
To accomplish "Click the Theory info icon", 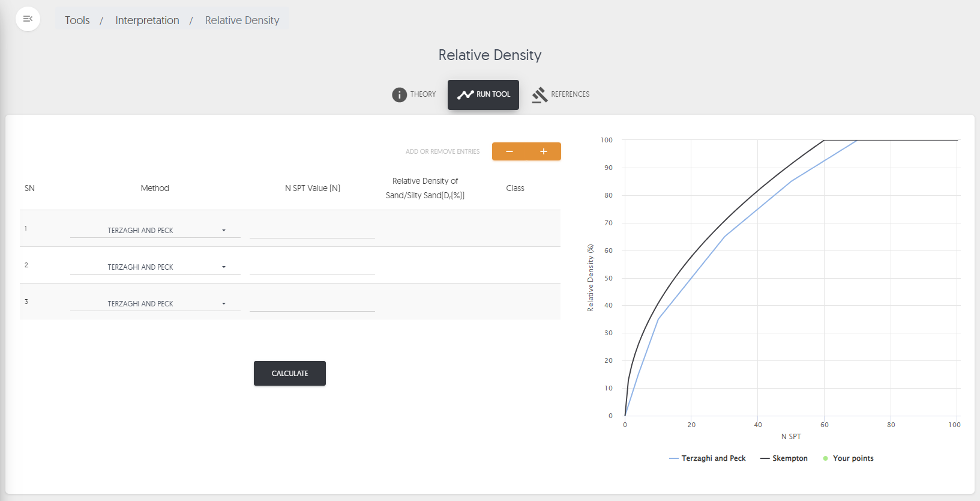I will pyautogui.click(x=399, y=95).
